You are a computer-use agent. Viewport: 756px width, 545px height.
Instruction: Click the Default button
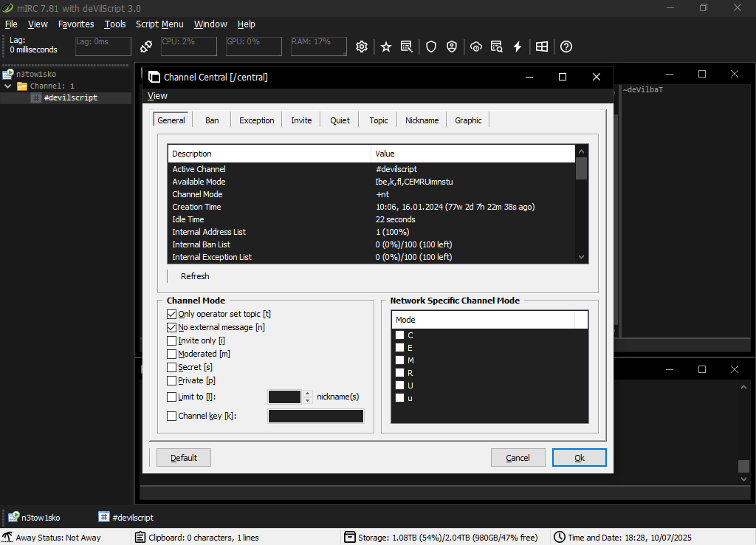coord(184,458)
